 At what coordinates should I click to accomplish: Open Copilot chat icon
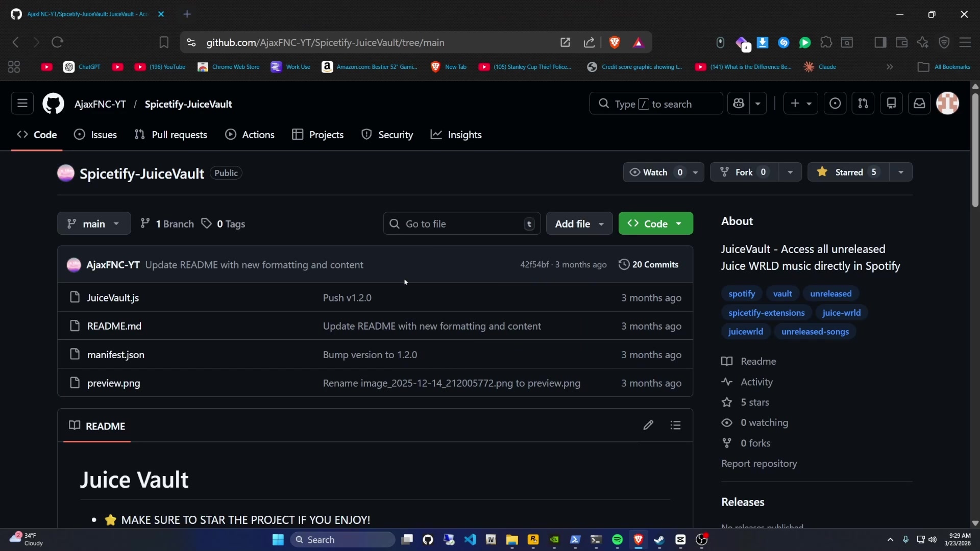click(x=739, y=104)
